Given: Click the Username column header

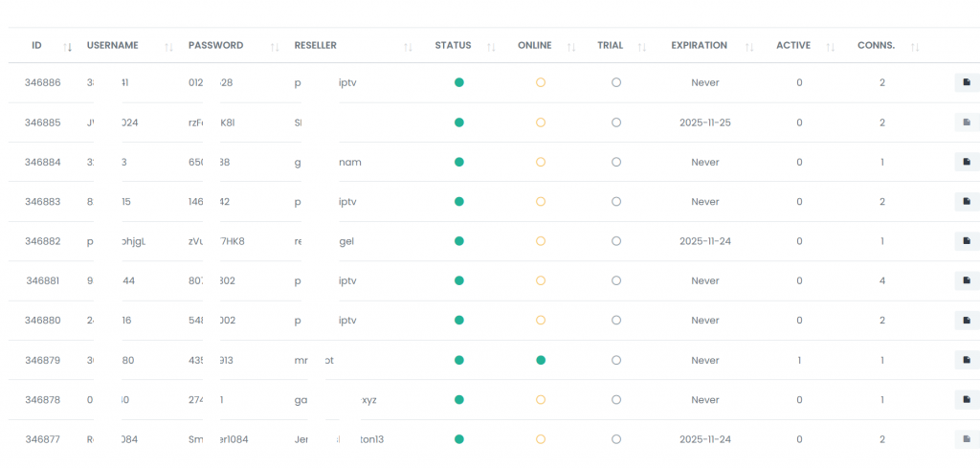Looking at the screenshot, I should tap(113, 45).
